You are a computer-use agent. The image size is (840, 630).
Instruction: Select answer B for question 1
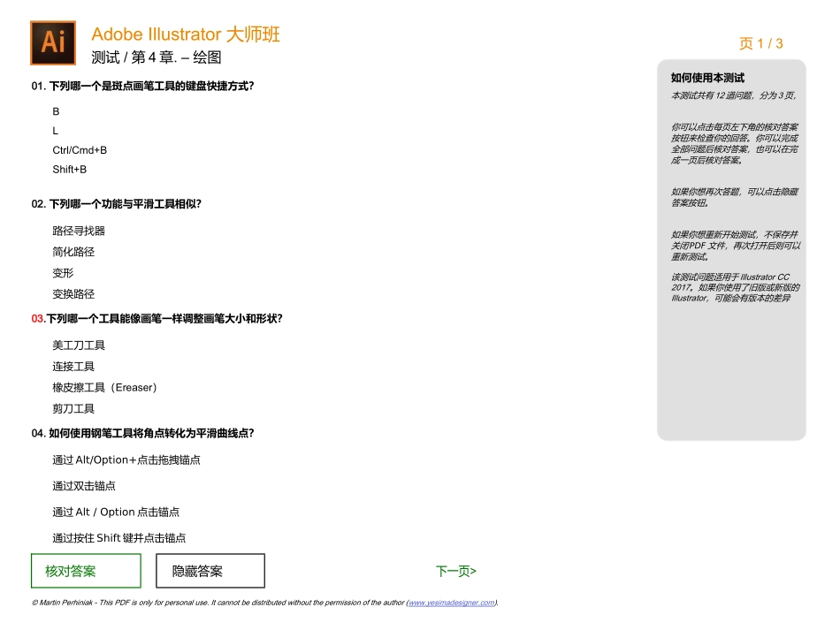56,111
